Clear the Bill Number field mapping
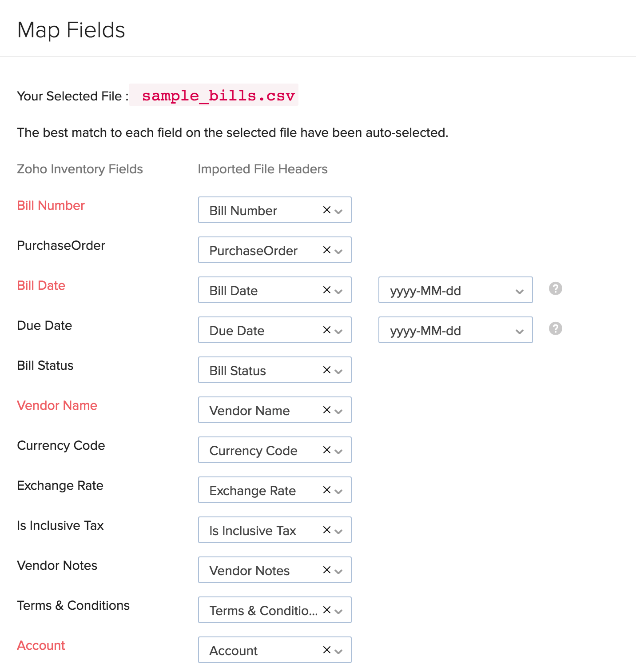Screen dimensions: 636x672 [x=326, y=210]
